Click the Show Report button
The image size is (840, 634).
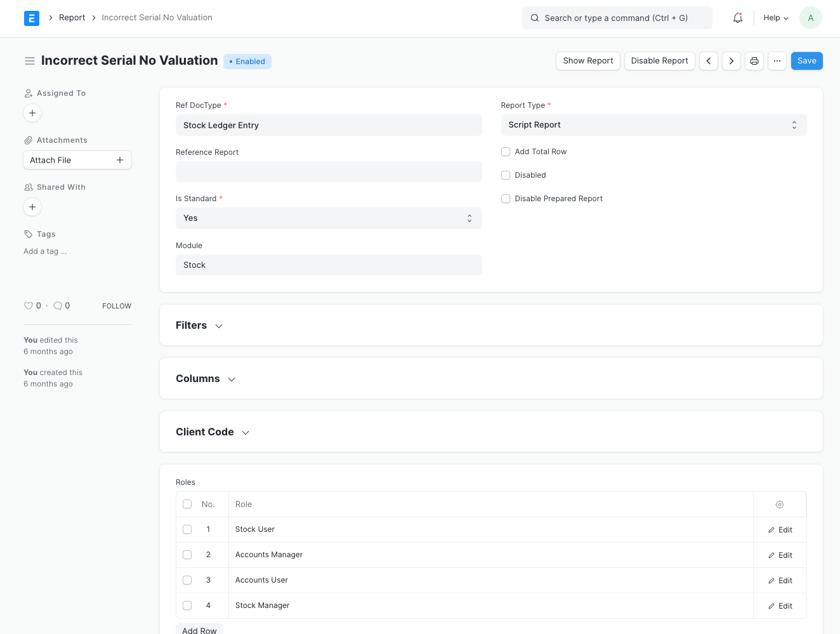(x=587, y=60)
